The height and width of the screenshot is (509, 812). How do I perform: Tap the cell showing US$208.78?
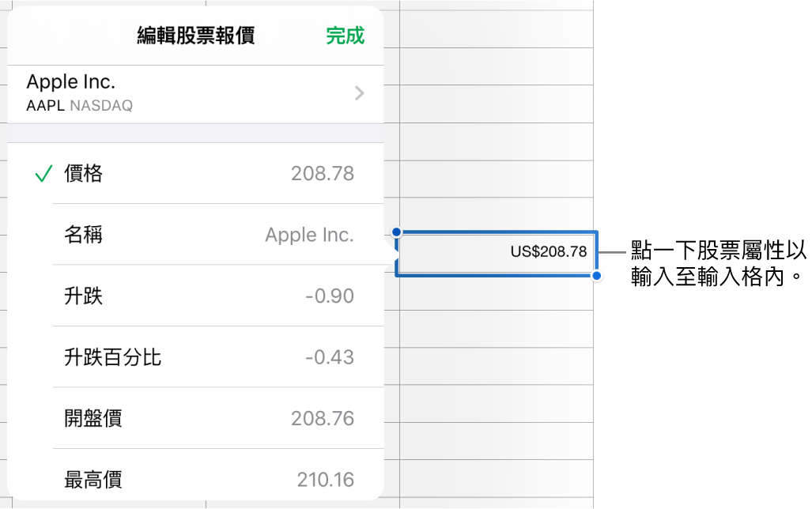(497, 252)
